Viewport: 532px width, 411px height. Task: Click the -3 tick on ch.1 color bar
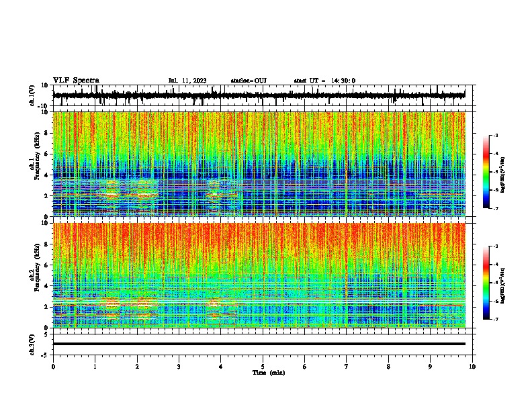click(496, 135)
